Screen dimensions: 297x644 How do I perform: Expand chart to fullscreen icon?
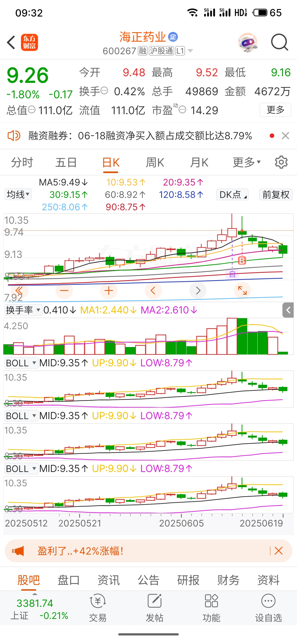pyautogui.click(x=242, y=291)
